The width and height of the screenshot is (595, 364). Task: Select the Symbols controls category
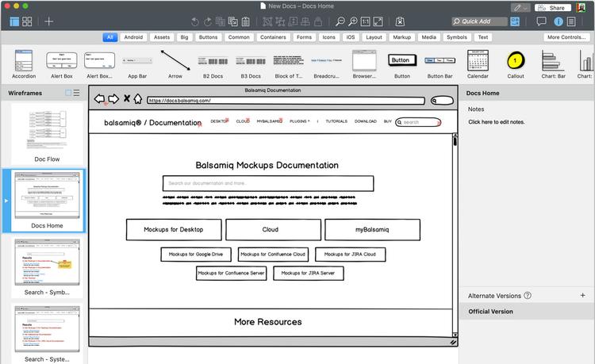(457, 37)
